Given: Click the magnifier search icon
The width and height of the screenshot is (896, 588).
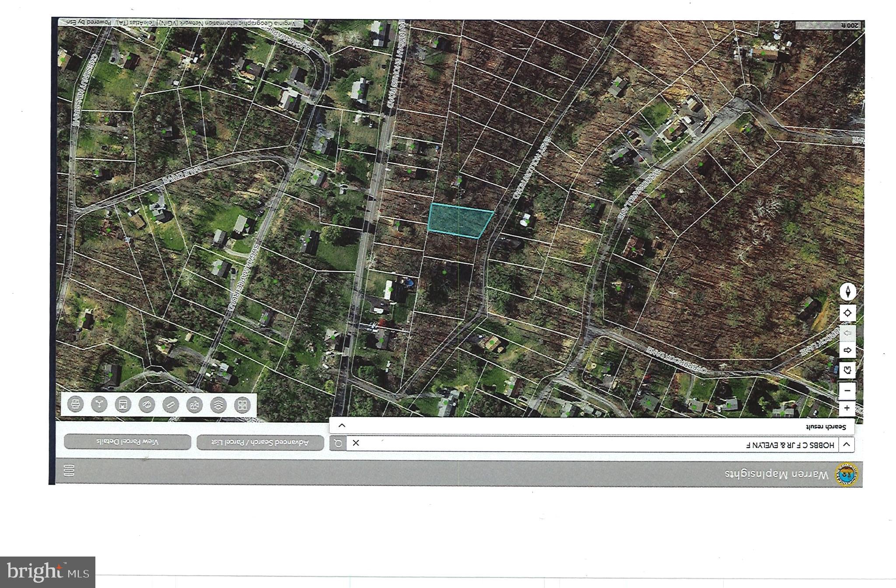Looking at the screenshot, I should 338,443.
